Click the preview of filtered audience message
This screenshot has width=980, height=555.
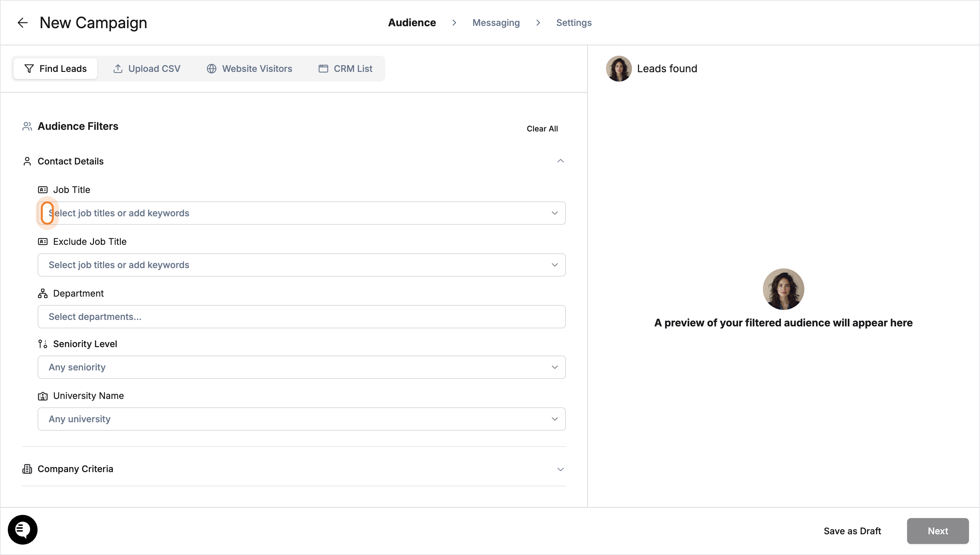click(x=783, y=323)
